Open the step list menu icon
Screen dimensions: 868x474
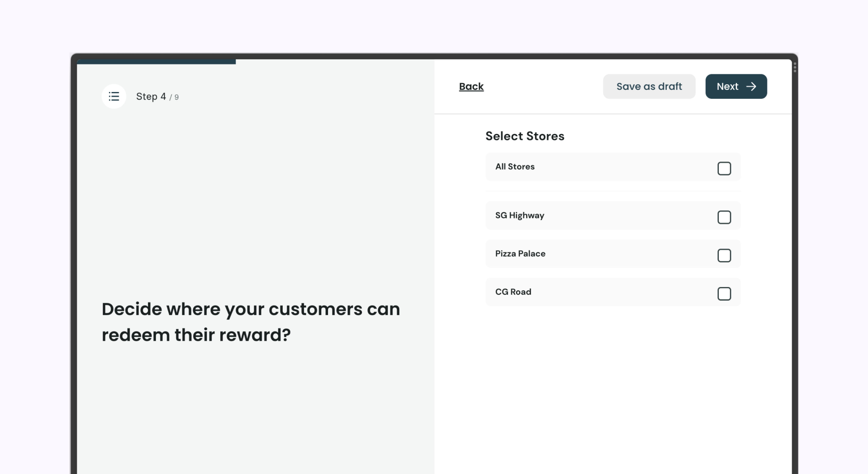point(114,96)
